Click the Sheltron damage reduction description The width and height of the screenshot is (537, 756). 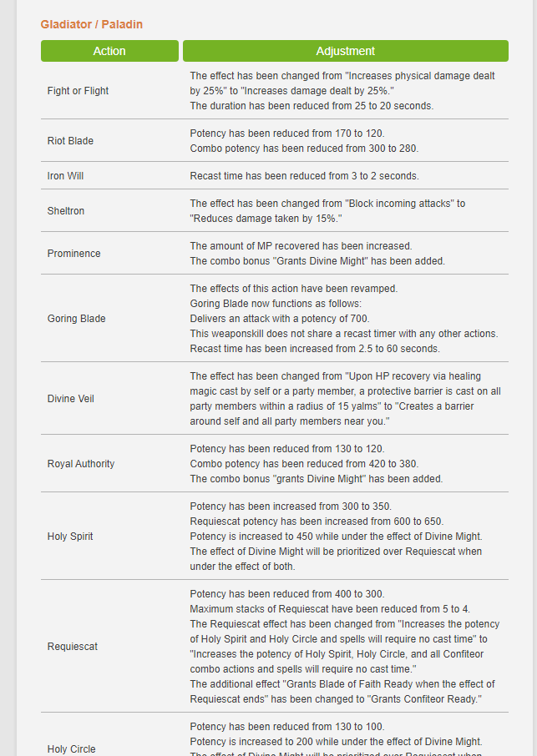tap(327, 211)
